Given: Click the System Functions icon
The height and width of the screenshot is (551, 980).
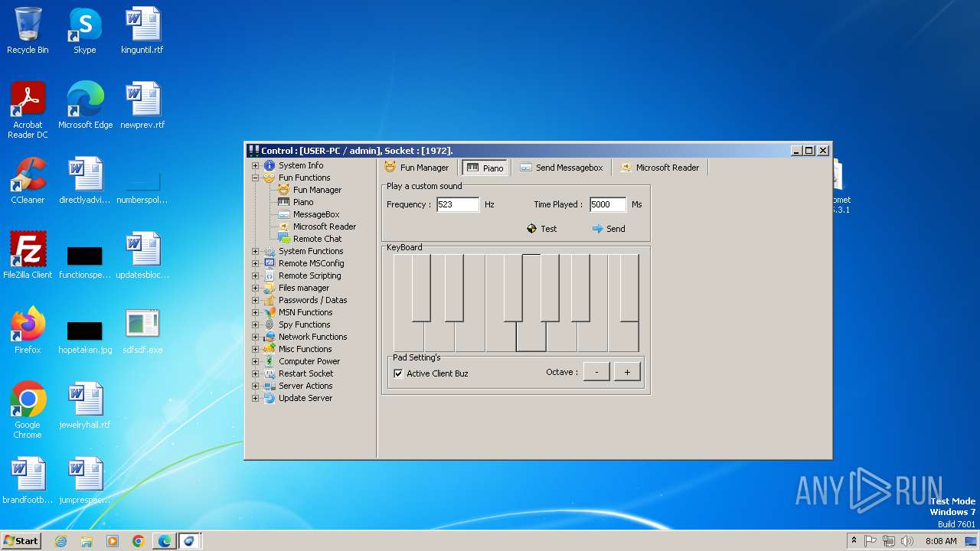Looking at the screenshot, I should 269,251.
